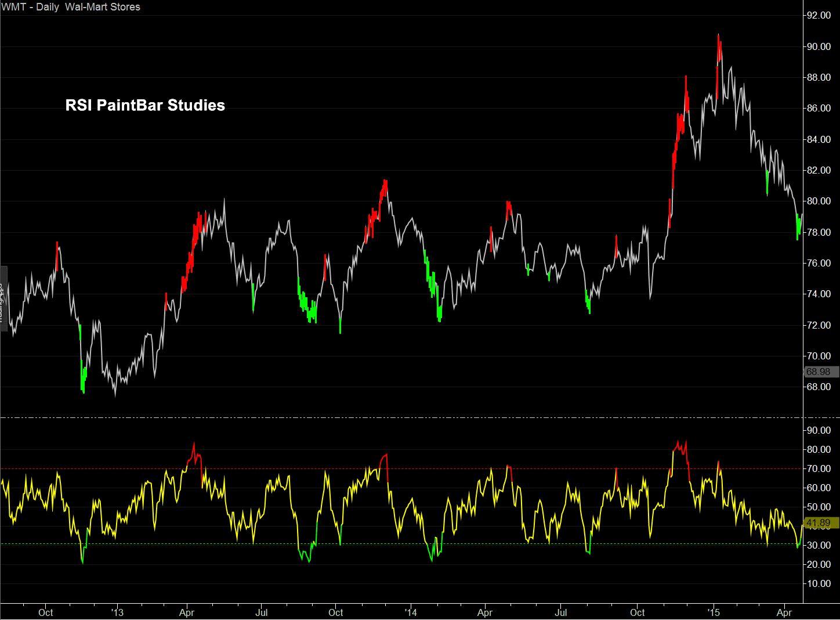Viewport: 840px width, 620px height.
Task: Toggle the RSI PaintBar Studies overlay label
Action: (x=144, y=105)
